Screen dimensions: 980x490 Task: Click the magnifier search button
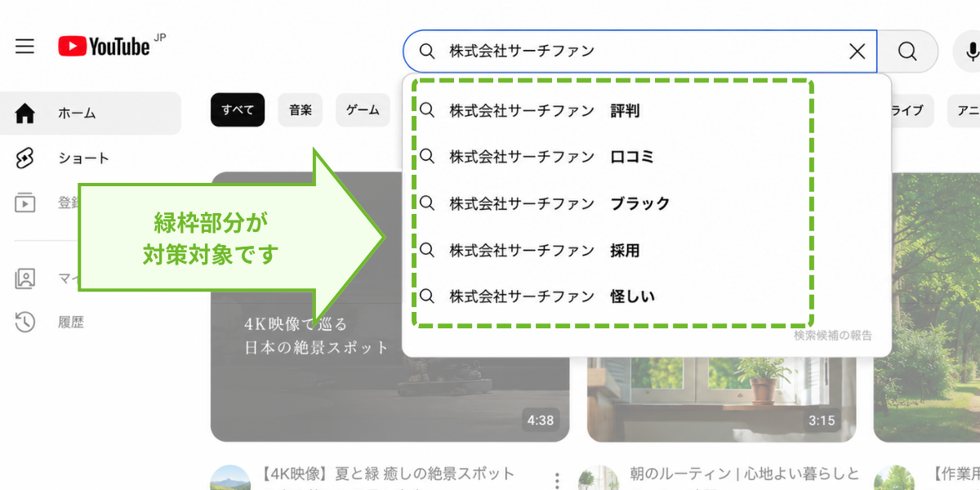coord(907,51)
